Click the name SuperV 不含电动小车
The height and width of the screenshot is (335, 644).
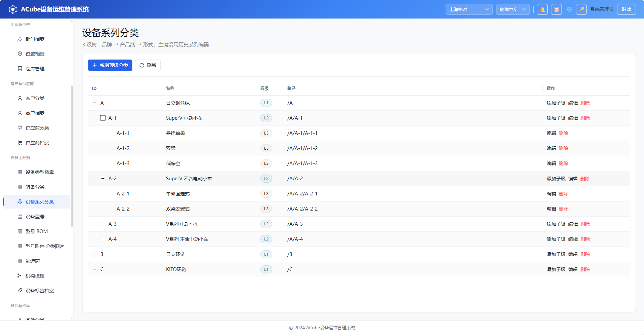189,179
